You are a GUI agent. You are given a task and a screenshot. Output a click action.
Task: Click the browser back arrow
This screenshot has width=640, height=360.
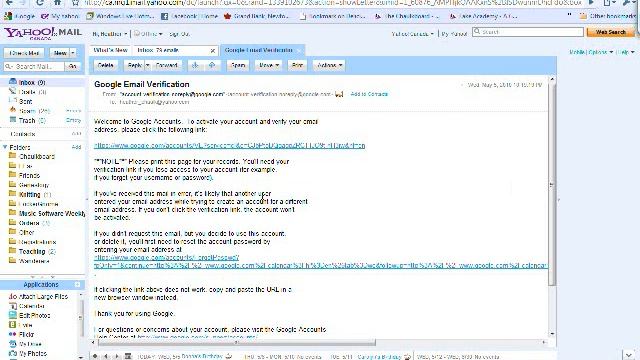click(9, 2)
